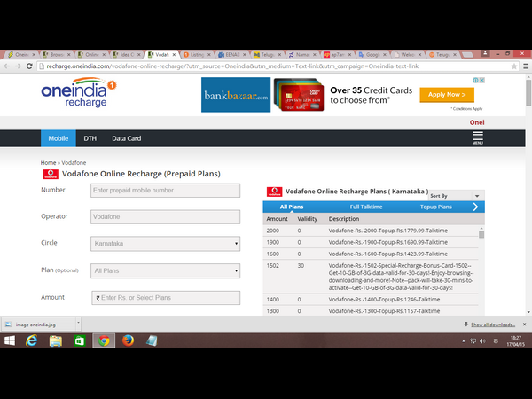532x399 pixels.
Task: Click the prepaid mobile number field
Action: [x=166, y=191]
